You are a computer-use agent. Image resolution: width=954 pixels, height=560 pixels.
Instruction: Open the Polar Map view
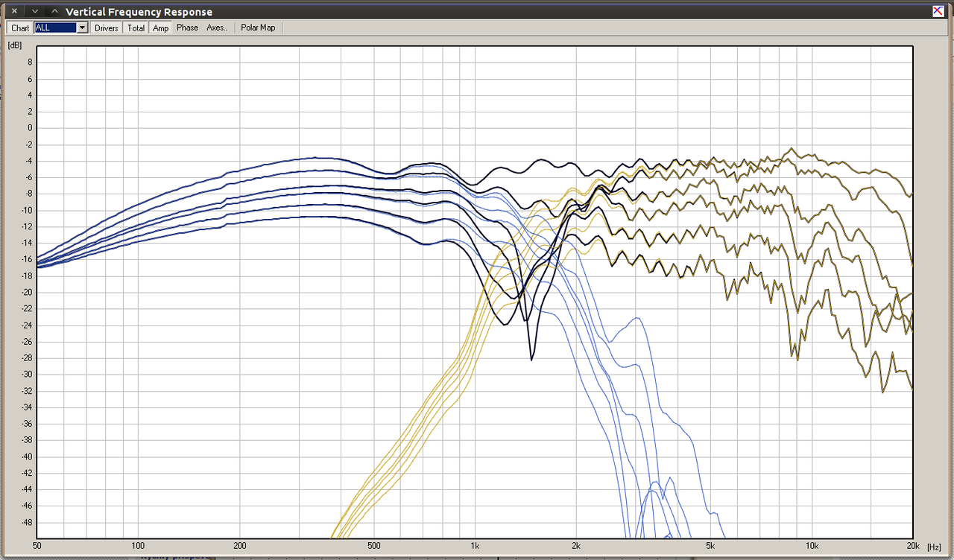click(x=258, y=28)
